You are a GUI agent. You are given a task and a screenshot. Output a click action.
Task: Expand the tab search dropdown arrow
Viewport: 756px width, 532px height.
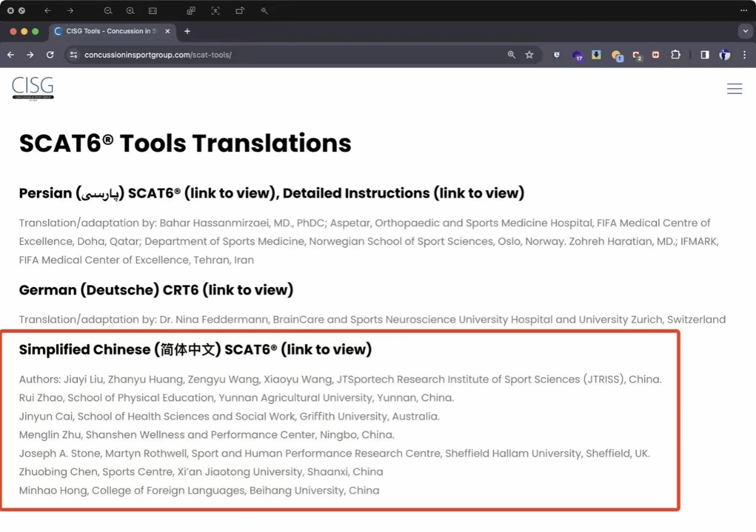click(x=745, y=31)
